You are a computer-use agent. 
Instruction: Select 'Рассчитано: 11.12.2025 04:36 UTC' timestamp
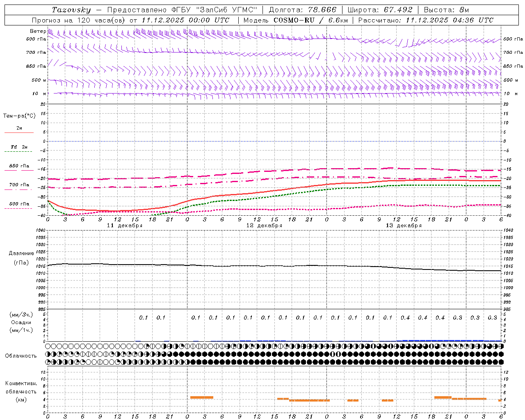pyautogui.click(x=426, y=20)
